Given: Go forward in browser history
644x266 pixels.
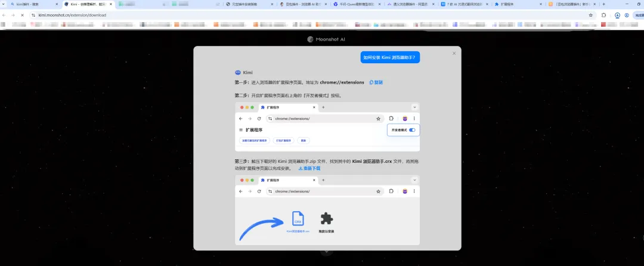Looking at the screenshot, I should 13,15.
